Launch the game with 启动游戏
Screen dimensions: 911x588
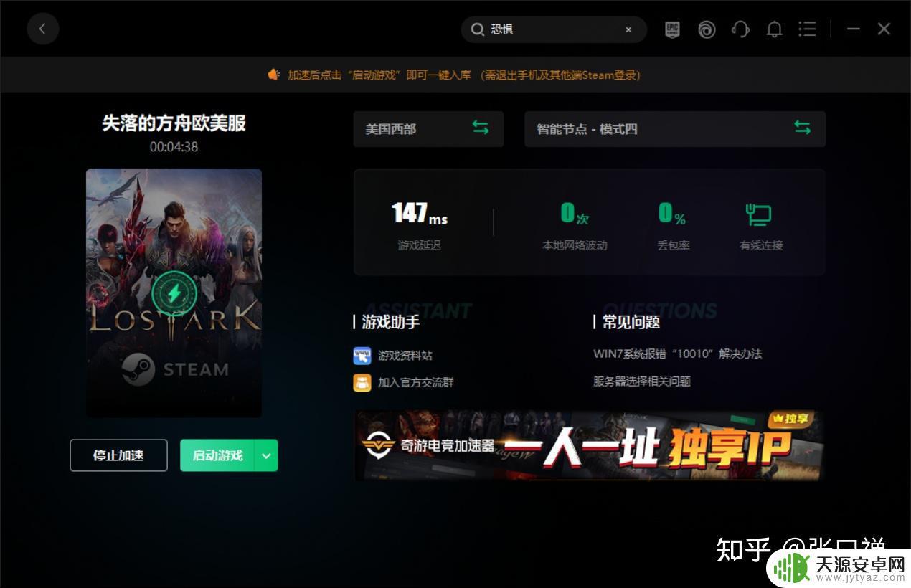point(217,455)
